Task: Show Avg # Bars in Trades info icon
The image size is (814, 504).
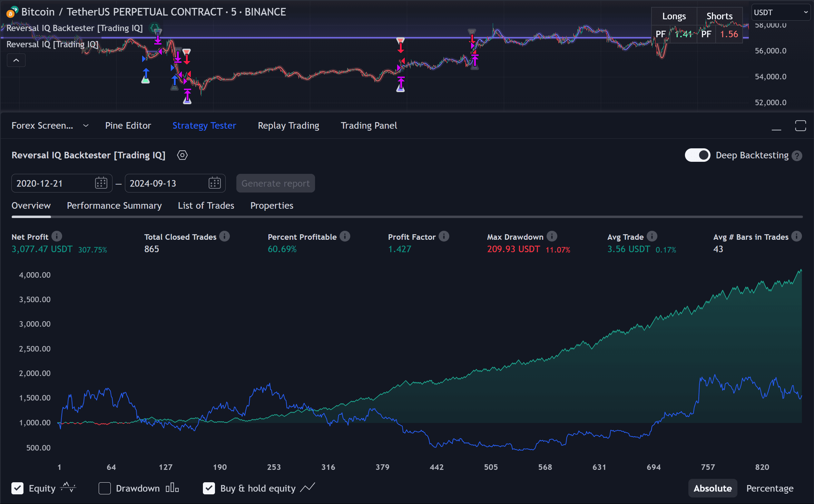Action: coord(796,237)
